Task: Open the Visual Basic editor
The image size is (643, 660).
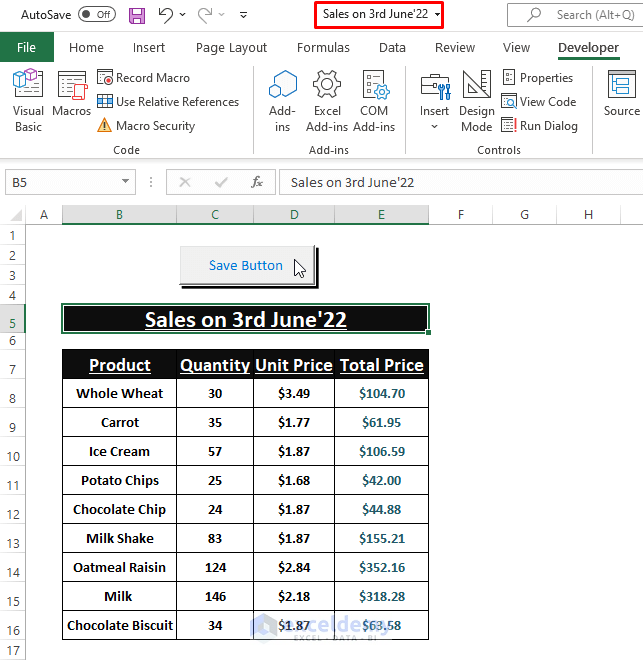Action: (x=28, y=101)
